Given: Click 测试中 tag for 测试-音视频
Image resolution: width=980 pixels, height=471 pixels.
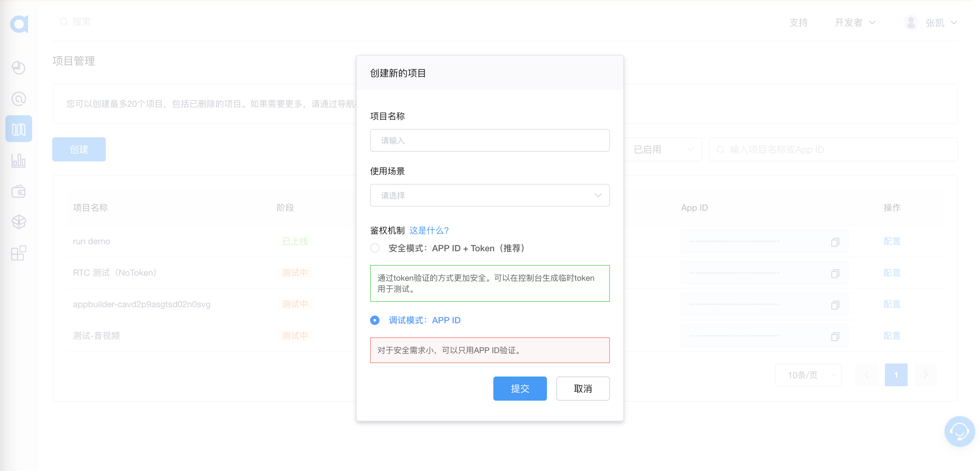Looking at the screenshot, I should 295,336.
